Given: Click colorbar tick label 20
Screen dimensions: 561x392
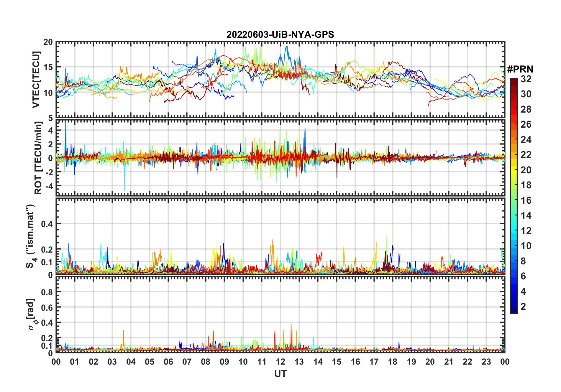Looking at the screenshot, I should (526, 170).
